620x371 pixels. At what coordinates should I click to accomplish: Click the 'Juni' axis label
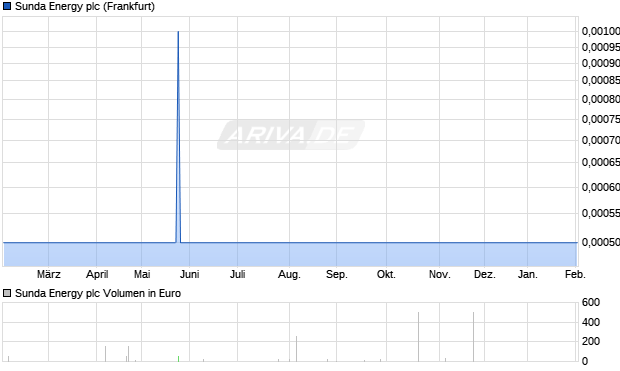click(189, 274)
